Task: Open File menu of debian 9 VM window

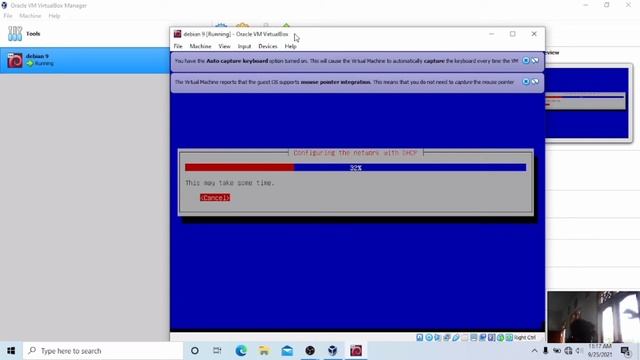Action: pos(178,46)
